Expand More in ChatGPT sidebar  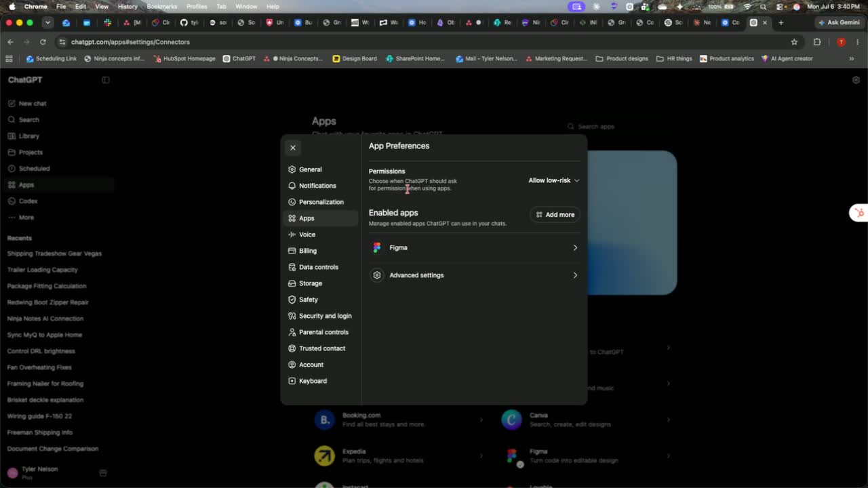(x=58, y=218)
